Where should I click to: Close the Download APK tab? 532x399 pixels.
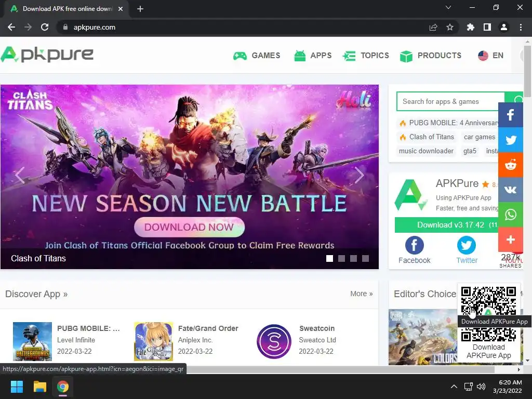pyautogui.click(x=121, y=9)
